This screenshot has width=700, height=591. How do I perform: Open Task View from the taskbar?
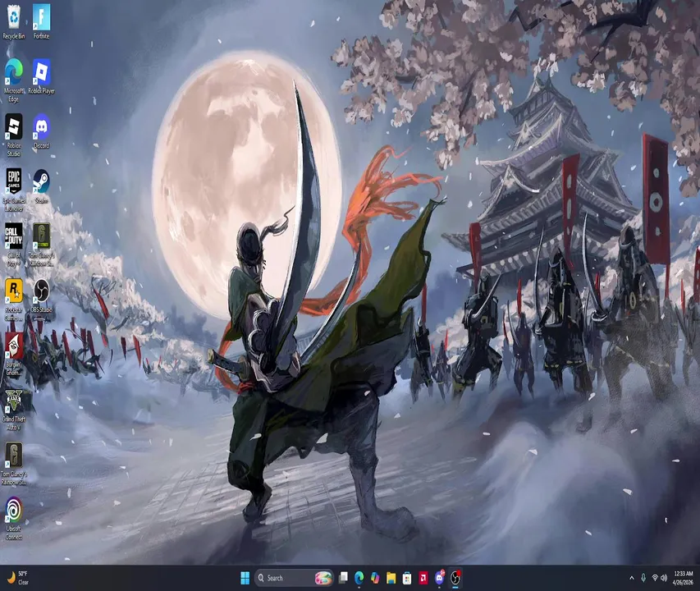point(343,578)
